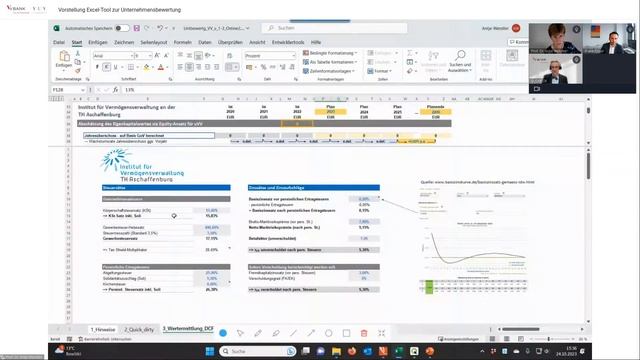Click the fx insert function icon
The width and height of the screenshot is (640, 360).
pos(116,90)
